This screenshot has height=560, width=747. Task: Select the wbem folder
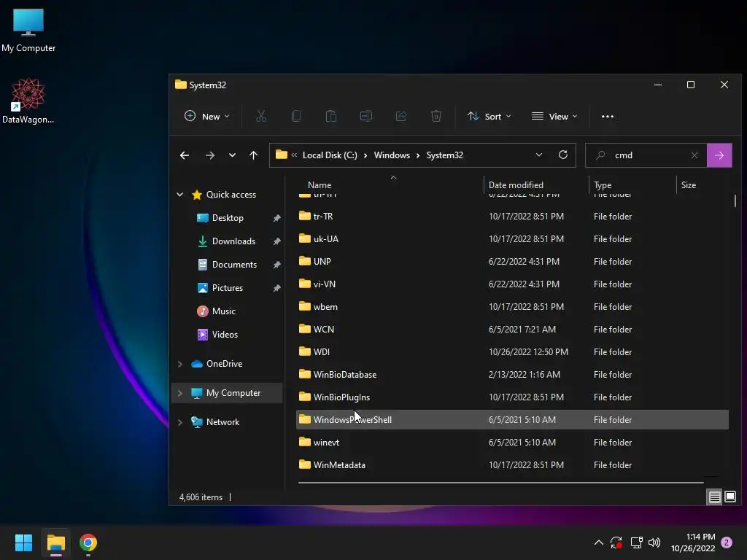[x=512, y=307]
